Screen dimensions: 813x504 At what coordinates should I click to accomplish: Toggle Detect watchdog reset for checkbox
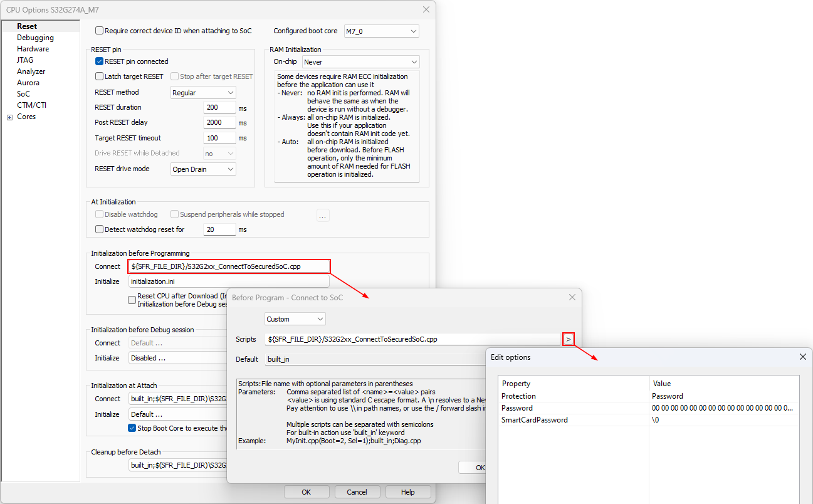coord(99,229)
